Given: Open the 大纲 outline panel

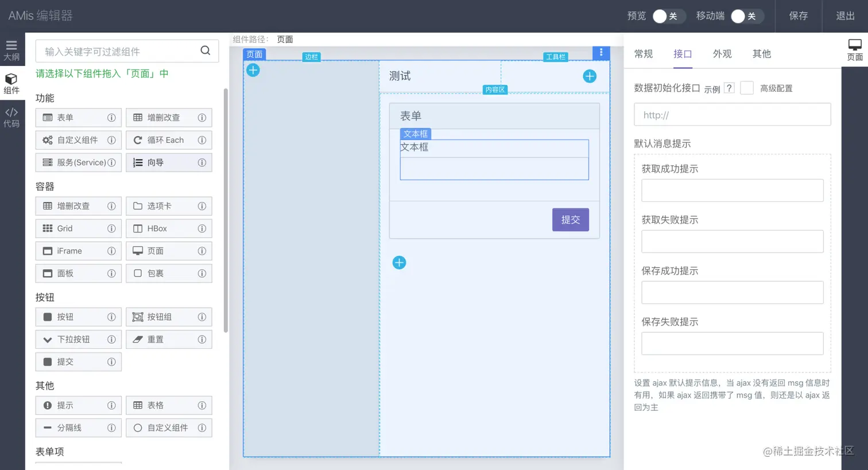Looking at the screenshot, I should tap(13, 49).
